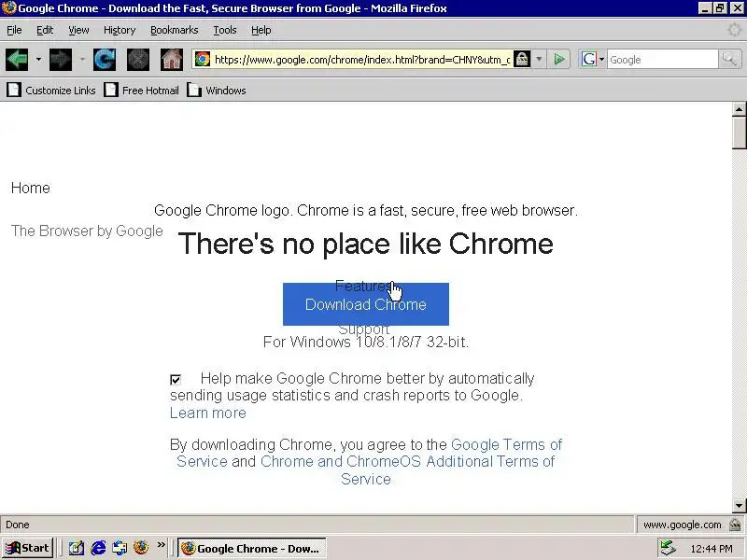Image resolution: width=747 pixels, height=560 pixels.
Task: Click the Chrome favicon in the address bar
Action: coord(203,60)
